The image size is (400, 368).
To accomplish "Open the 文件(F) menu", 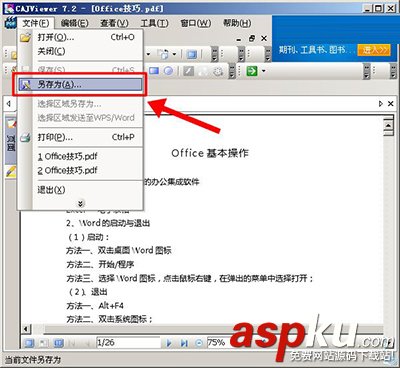I will click(36, 23).
